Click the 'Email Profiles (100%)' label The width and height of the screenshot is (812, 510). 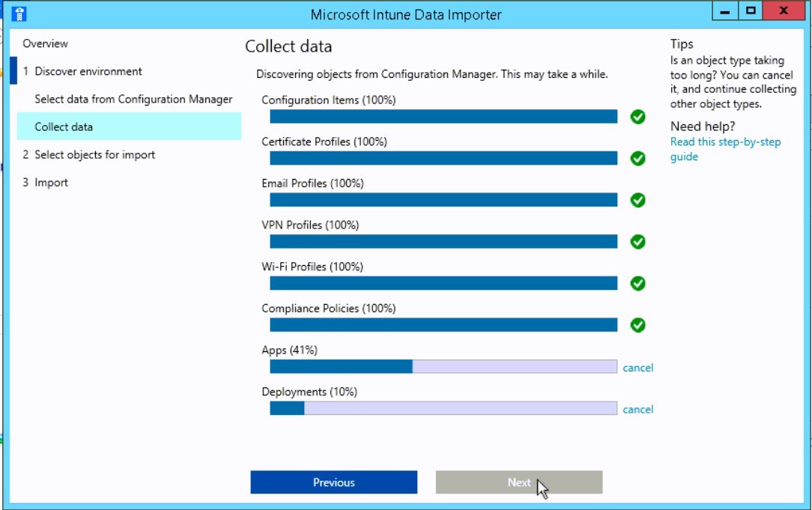coord(312,183)
